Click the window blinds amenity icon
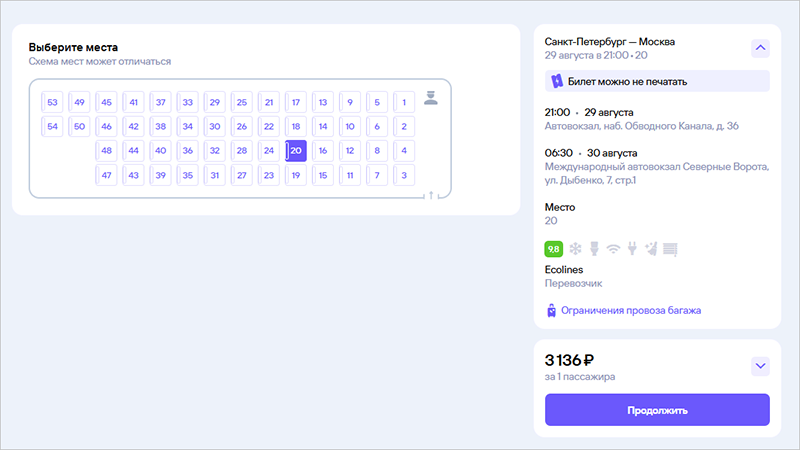800x450 pixels. point(670,248)
